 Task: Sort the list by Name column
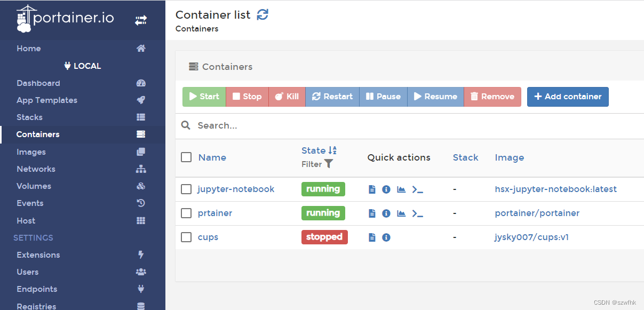(x=212, y=157)
